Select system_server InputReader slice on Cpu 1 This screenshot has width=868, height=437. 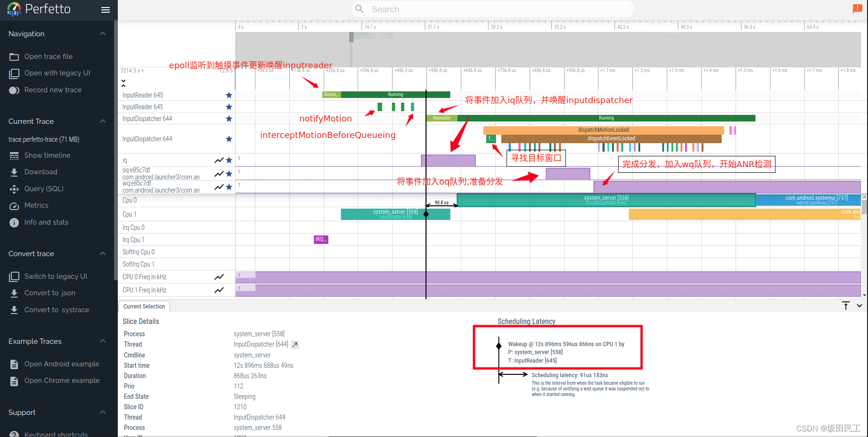395,214
